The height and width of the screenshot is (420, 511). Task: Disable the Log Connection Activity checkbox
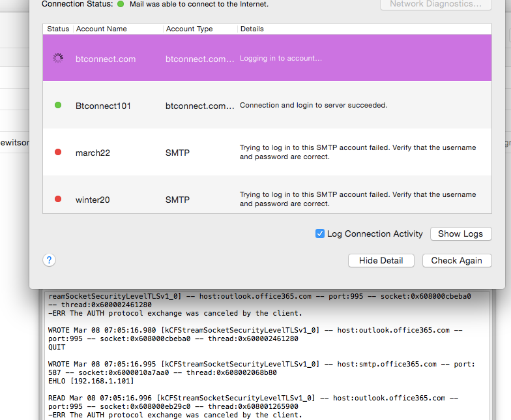click(320, 233)
